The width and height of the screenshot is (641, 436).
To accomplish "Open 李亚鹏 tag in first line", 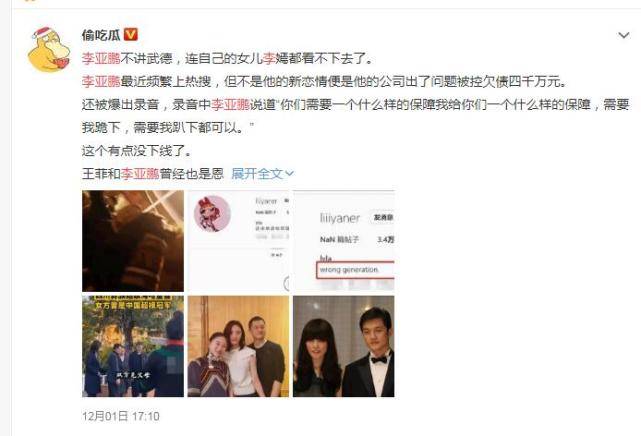I will (x=101, y=58).
